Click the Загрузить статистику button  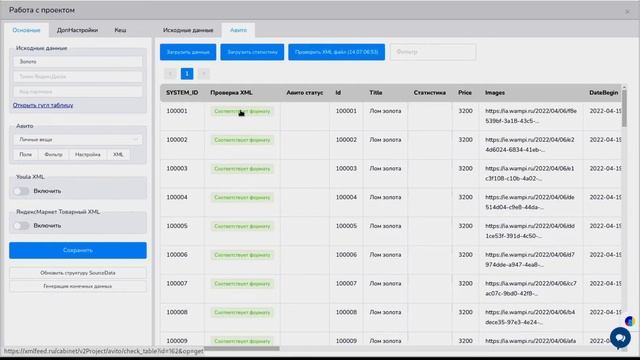tap(252, 52)
